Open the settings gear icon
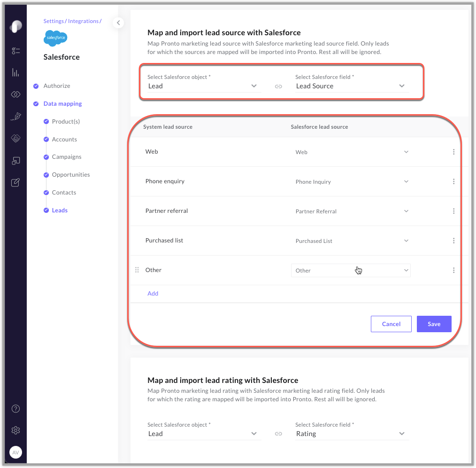This screenshot has width=476, height=468. pos(16,430)
